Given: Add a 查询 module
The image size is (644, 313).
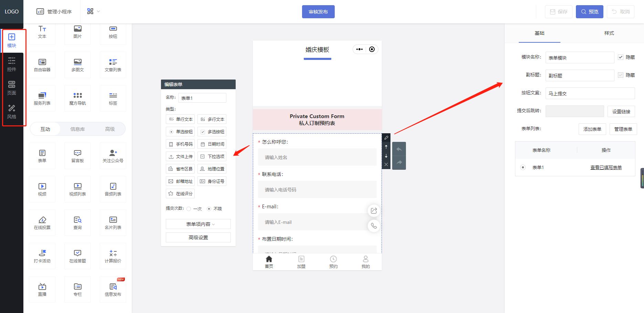Looking at the screenshot, I should point(77,223).
